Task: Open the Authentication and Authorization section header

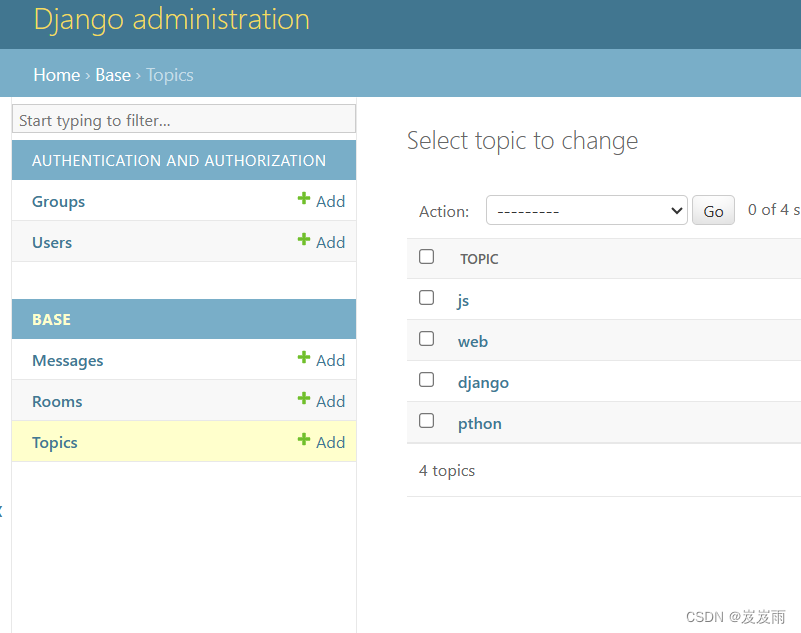Action: [179, 161]
